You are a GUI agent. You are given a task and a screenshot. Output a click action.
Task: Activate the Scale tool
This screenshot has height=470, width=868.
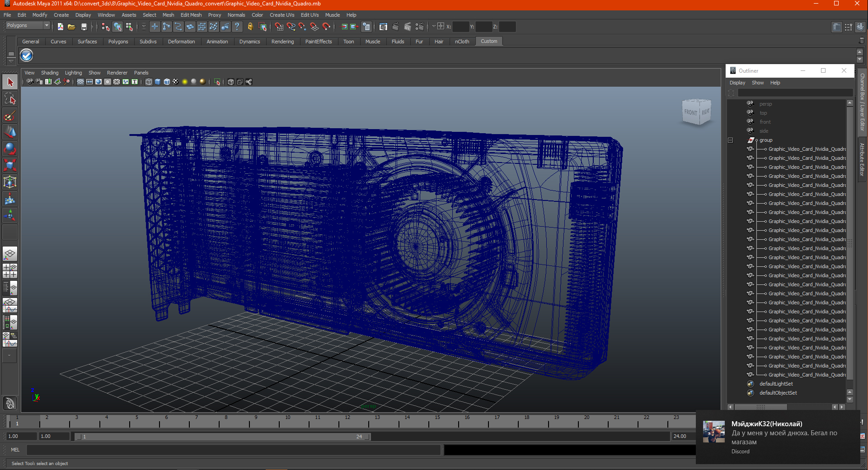coord(10,165)
